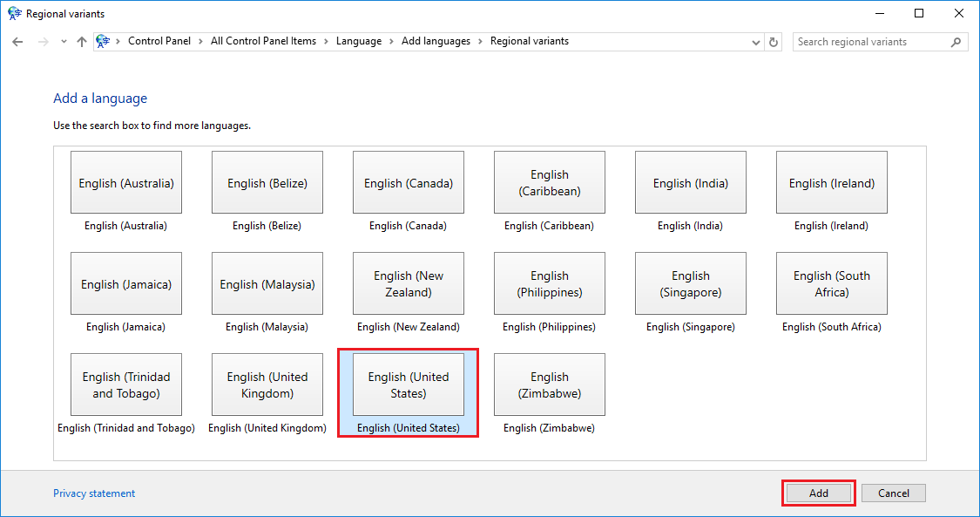The height and width of the screenshot is (517, 980).
Task: Select English (South Africa) tile
Action: point(831,282)
